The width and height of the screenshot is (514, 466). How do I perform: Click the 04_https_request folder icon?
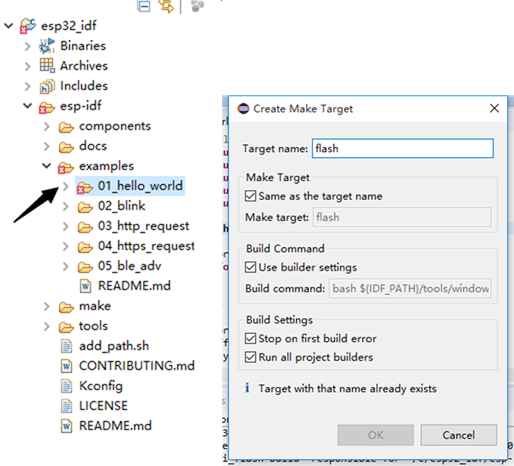(85, 247)
